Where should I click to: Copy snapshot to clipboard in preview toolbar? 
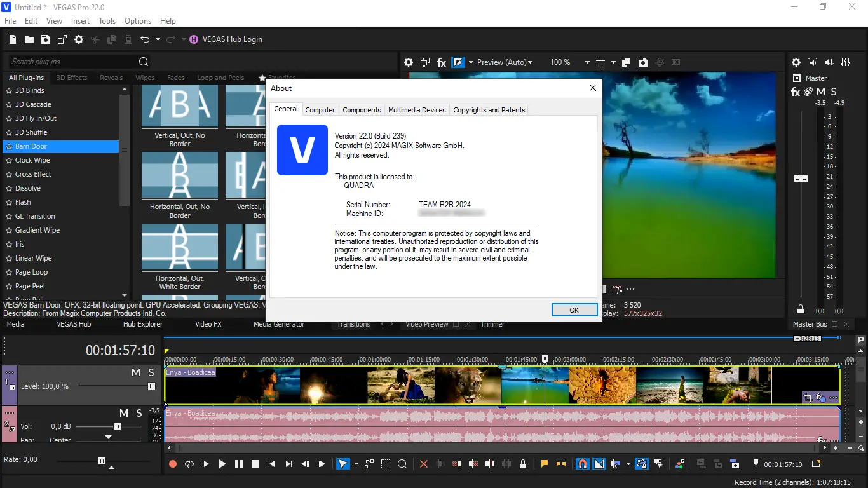click(x=626, y=62)
